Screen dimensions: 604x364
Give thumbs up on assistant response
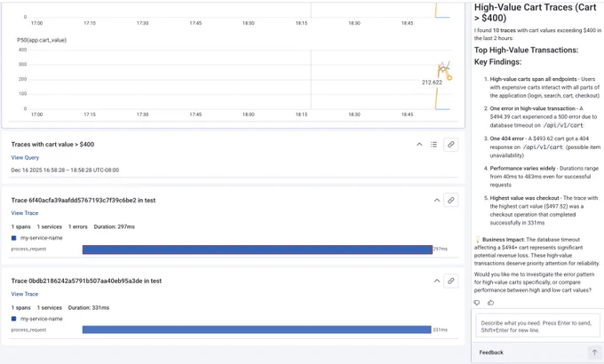click(x=490, y=303)
